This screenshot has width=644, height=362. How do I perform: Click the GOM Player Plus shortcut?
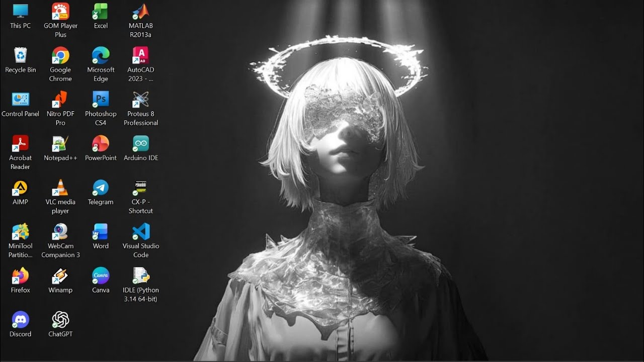click(x=60, y=11)
